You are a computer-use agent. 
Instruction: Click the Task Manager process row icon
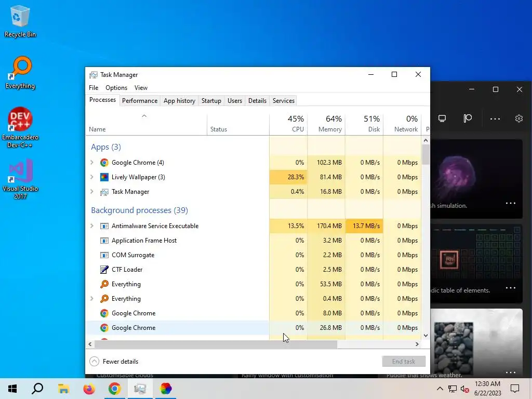(x=104, y=192)
